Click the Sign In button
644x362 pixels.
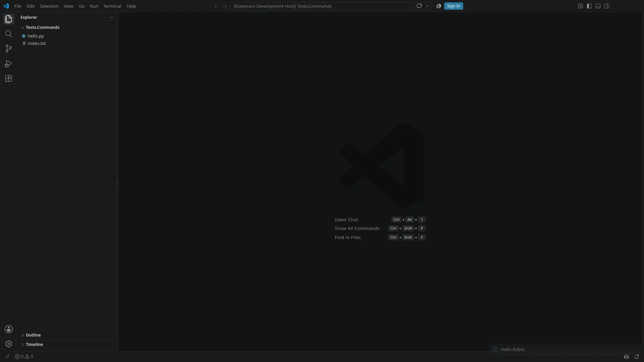point(453,6)
